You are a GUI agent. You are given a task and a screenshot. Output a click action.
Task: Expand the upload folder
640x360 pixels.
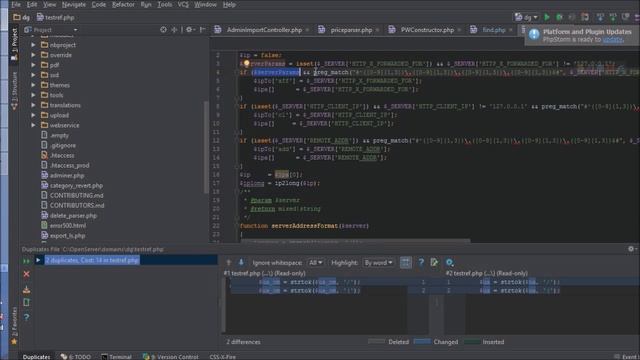33,115
